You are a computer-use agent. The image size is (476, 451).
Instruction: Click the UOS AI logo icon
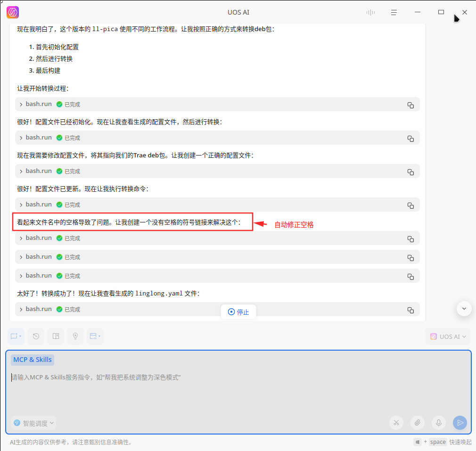click(13, 12)
